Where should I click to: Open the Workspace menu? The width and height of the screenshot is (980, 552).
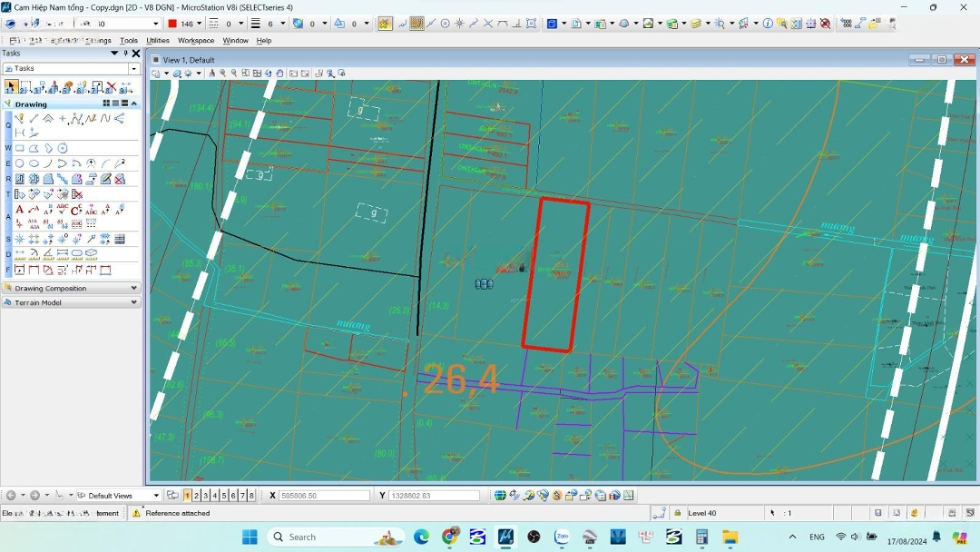196,41
